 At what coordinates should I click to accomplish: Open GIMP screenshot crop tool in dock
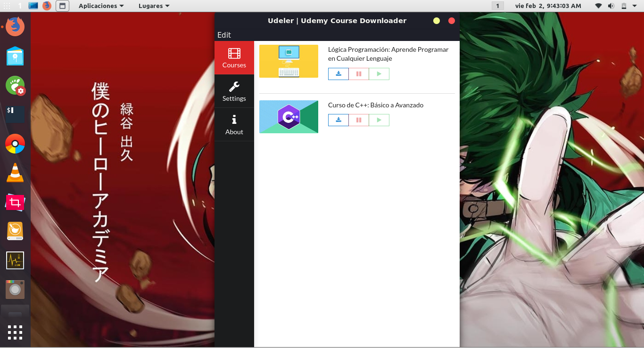15,202
